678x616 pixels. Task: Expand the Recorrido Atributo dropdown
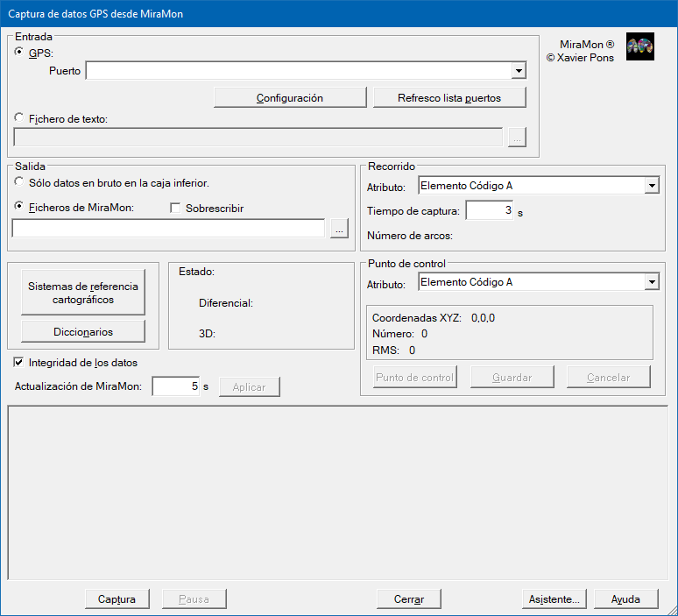651,185
